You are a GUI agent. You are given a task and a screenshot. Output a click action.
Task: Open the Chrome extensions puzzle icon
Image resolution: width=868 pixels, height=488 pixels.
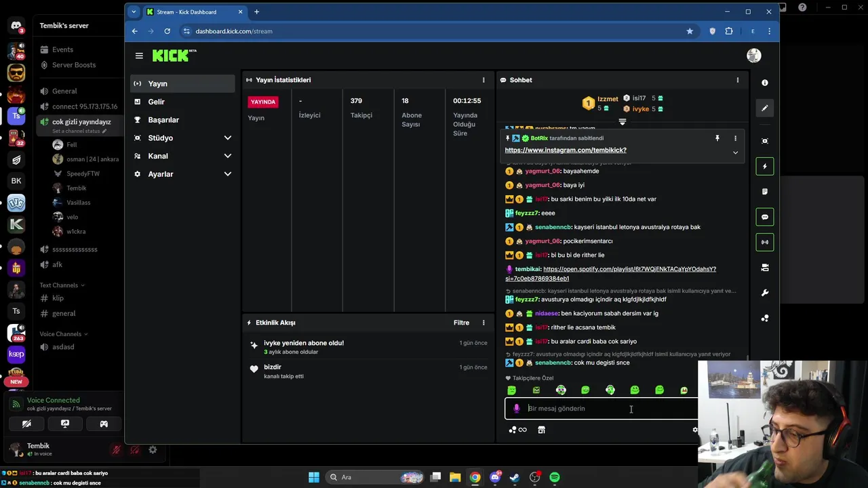pos(729,31)
